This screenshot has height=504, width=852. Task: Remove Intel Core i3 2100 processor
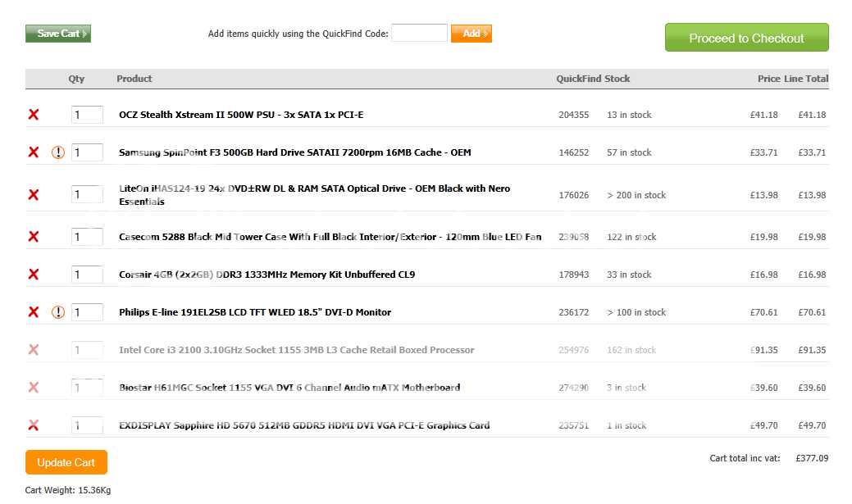pos(34,350)
